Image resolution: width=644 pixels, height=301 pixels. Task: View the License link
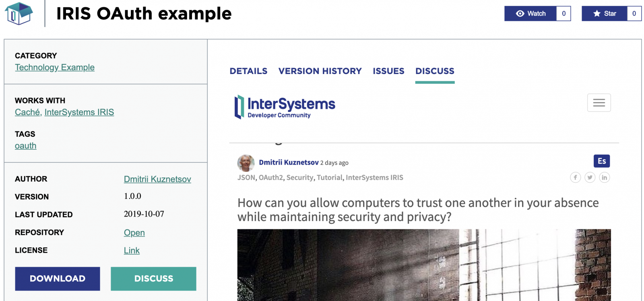tap(132, 250)
